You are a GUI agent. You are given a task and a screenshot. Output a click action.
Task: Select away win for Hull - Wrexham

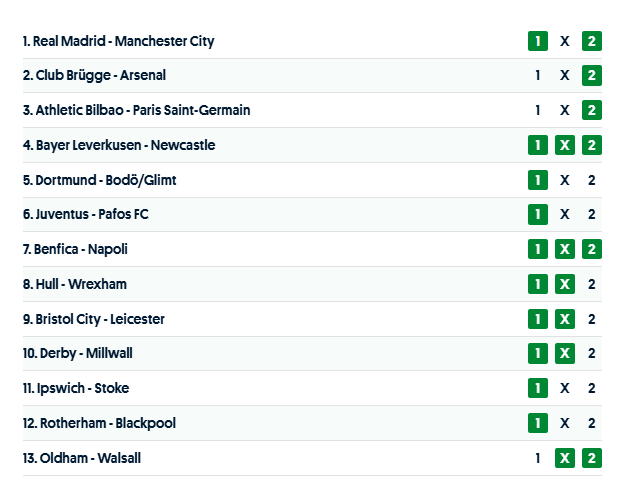[x=592, y=284]
